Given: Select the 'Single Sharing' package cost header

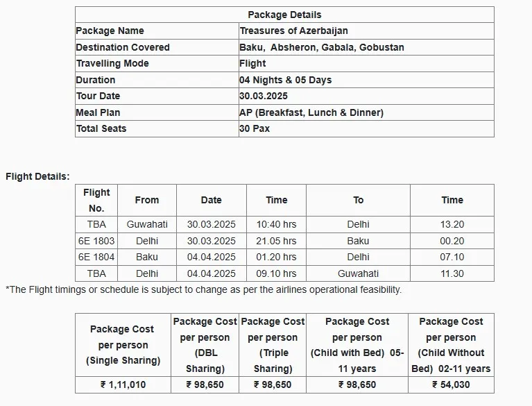Looking at the screenshot, I should coord(123,345).
